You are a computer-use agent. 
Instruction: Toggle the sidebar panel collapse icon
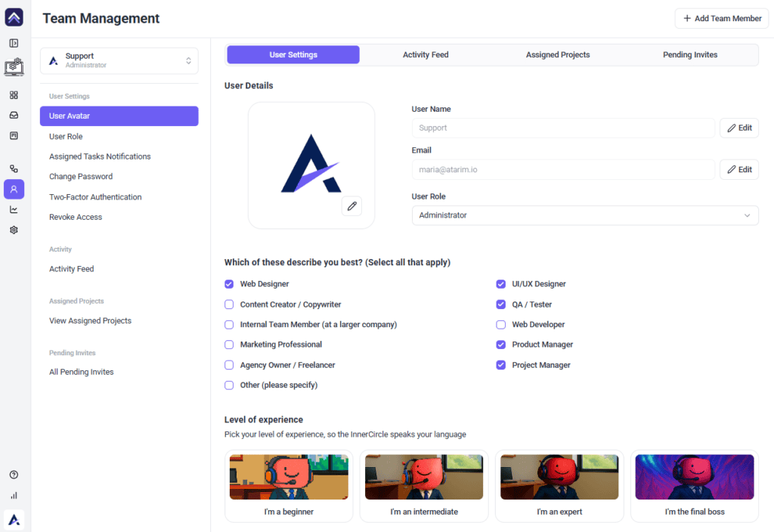pyautogui.click(x=14, y=43)
